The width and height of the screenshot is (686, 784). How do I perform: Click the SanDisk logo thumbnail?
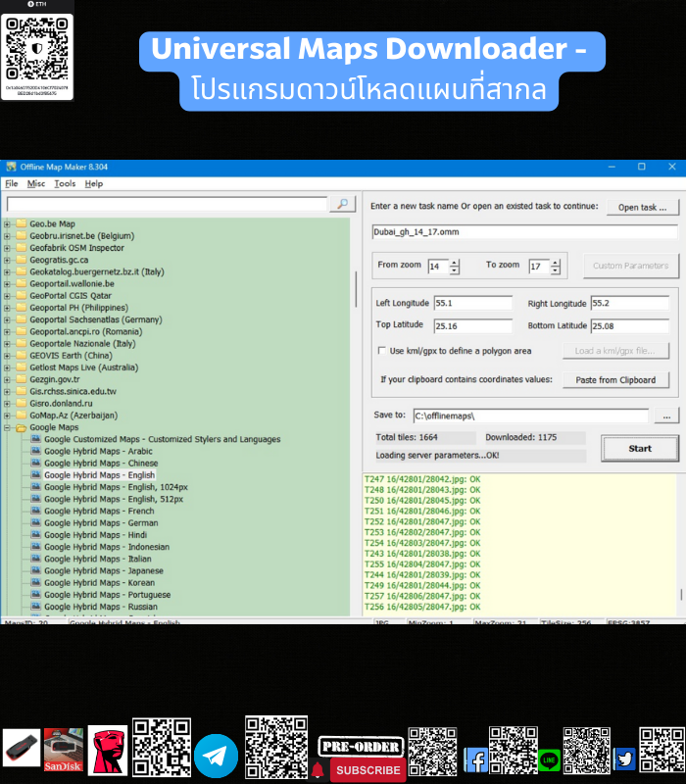(x=64, y=750)
